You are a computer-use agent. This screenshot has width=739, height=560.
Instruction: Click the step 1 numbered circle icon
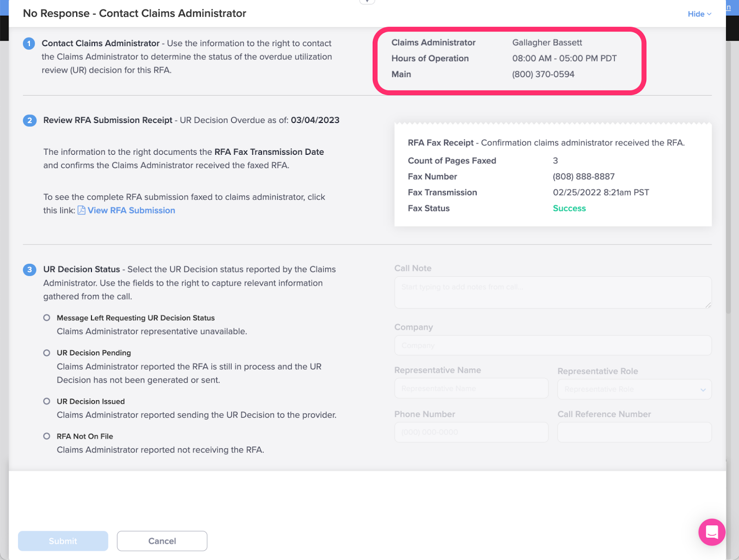coord(29,43)
